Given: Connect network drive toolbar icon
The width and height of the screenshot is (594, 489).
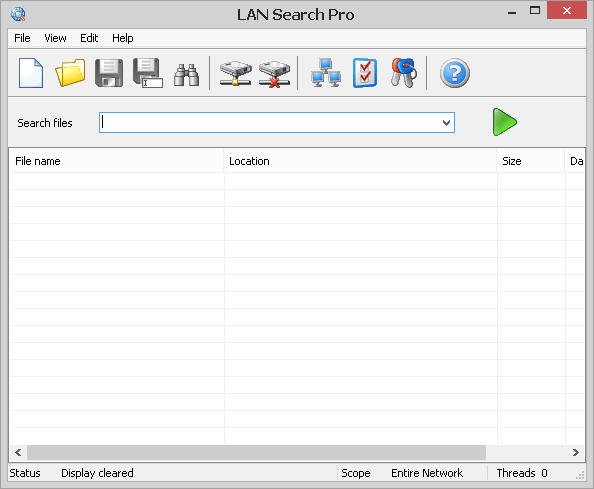Looking at the screenshot, I should coord(236,73).
